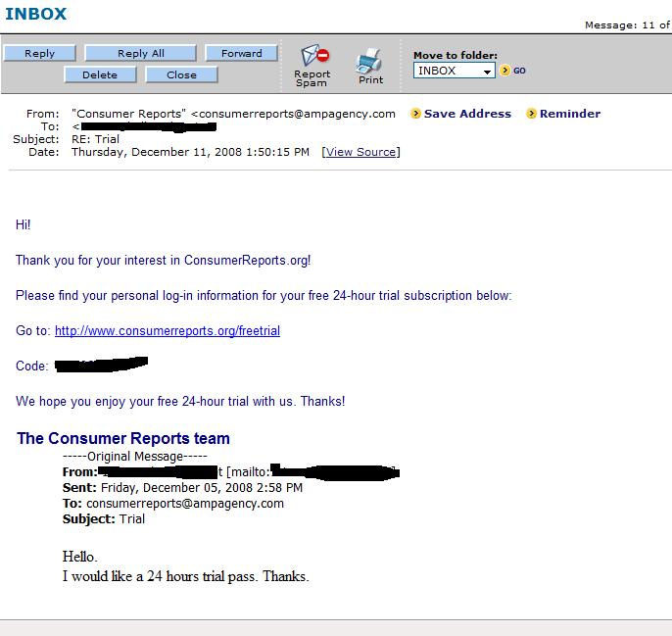Delete the current message
The image size is (672, 636).
(x=100, y=74)
